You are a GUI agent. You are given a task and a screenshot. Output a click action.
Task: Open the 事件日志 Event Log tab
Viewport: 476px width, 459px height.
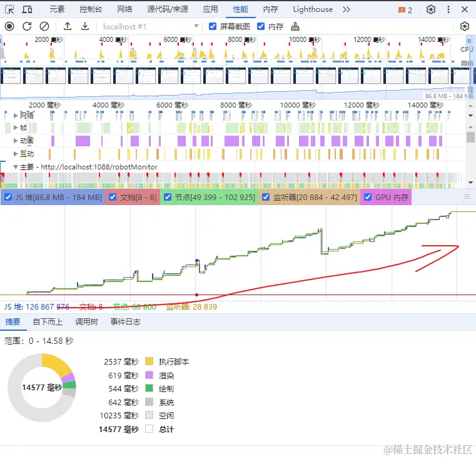click(x=125, y=322)
